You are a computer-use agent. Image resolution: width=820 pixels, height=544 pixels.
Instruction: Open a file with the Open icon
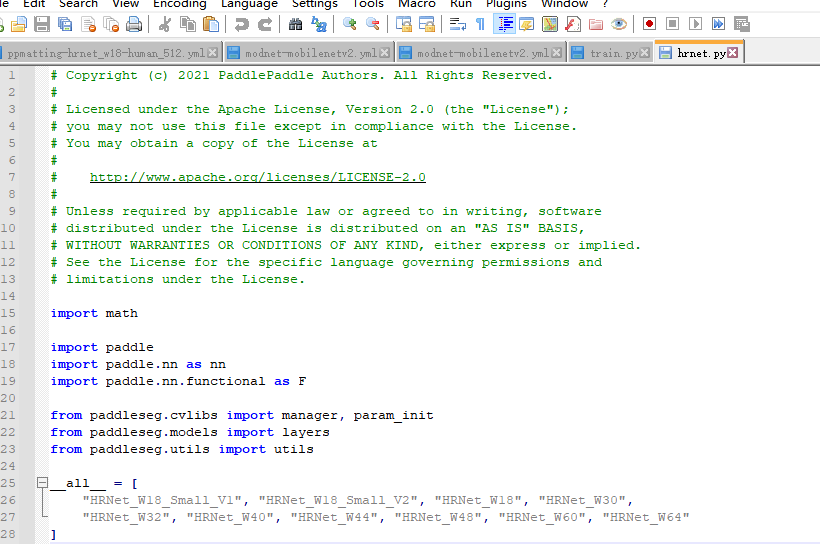tap(19, 24)
